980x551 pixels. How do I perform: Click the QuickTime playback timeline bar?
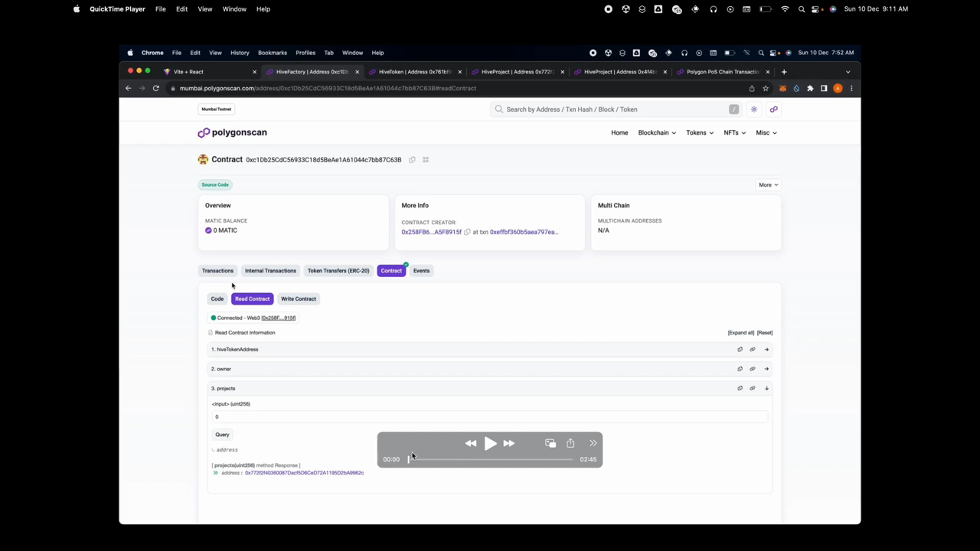tap(490, 459)
